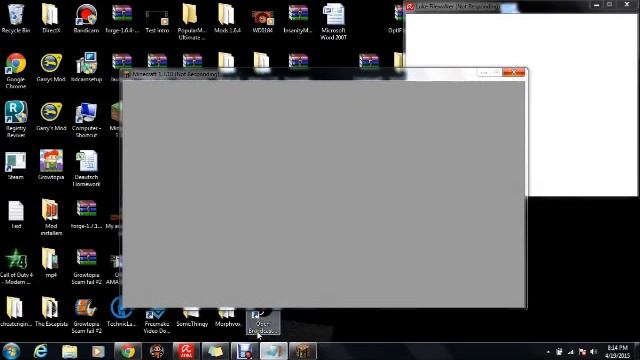
Task: Open the taskbar clock showing 8:14 PM
Action: [617, 351]
